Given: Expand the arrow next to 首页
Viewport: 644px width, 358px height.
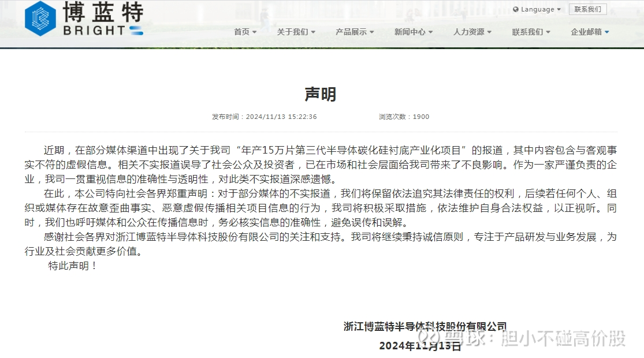Looking at the screenshot, I should click(255, 32).
